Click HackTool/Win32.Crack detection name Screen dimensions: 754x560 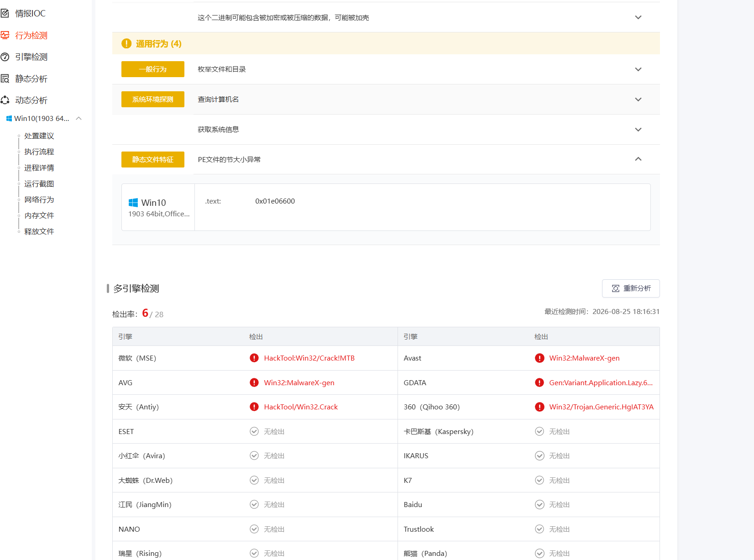[301, 407]
